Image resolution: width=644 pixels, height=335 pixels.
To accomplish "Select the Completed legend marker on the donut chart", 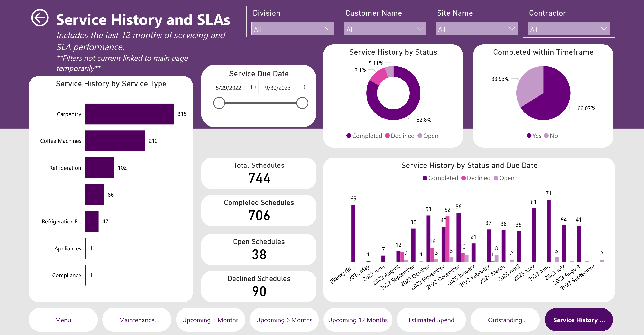I will click(349, 136).
